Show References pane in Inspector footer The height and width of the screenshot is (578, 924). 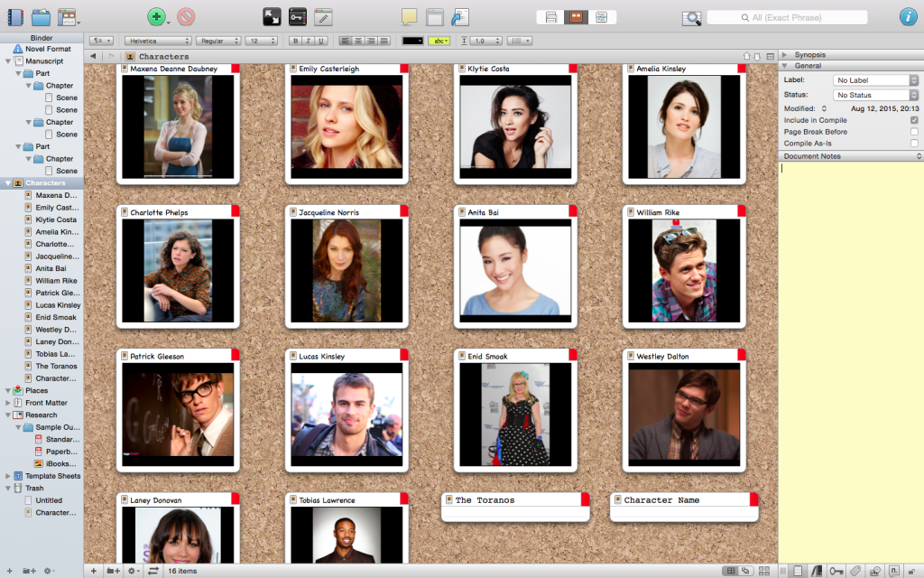click(816, 571)
